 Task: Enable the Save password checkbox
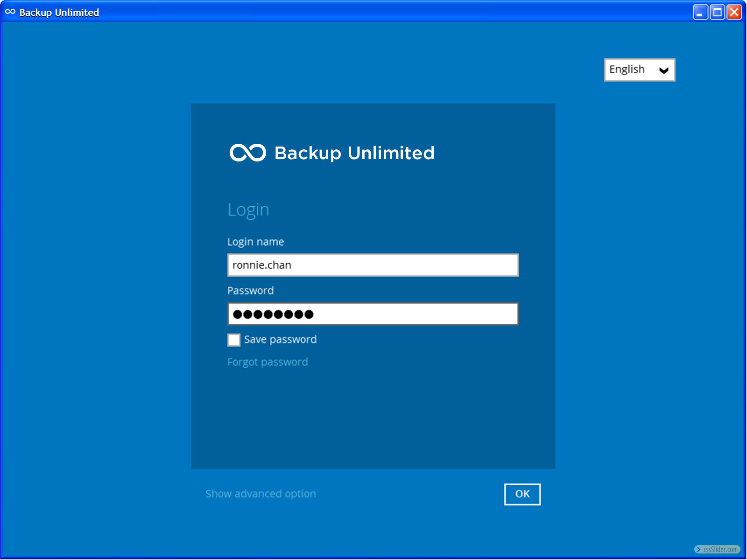[x=234, y=340]
